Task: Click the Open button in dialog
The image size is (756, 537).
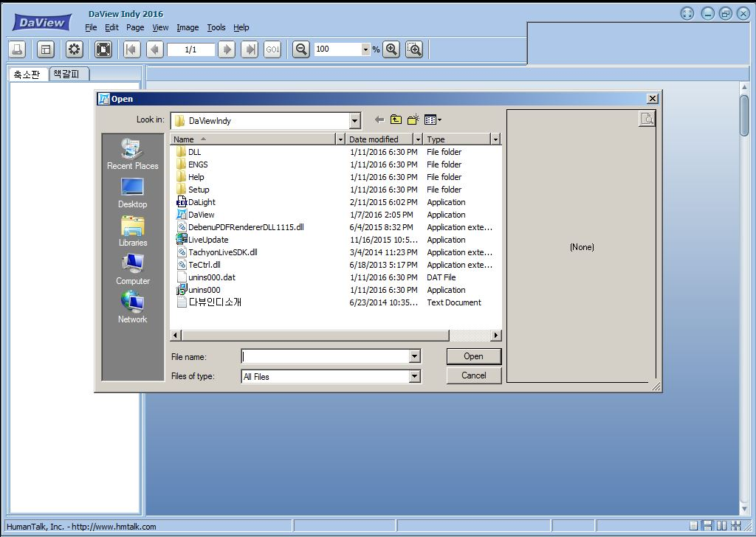Action: point(473,356)
